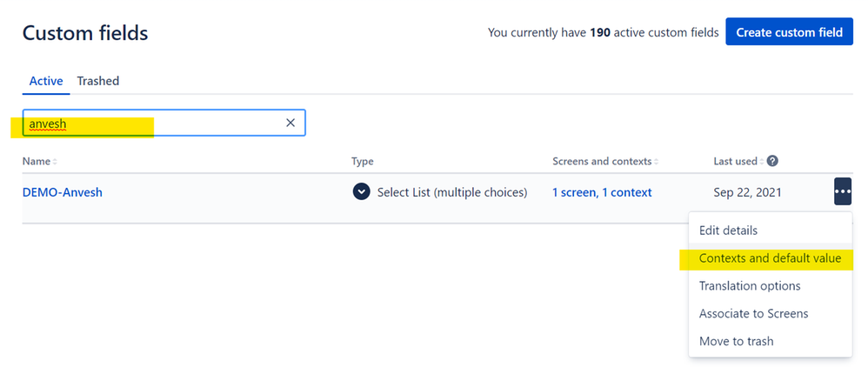Image resolution: width=868 pixels, height=374 pixels.
Task: Click the Create custom field button
Action: pos(790,32)
